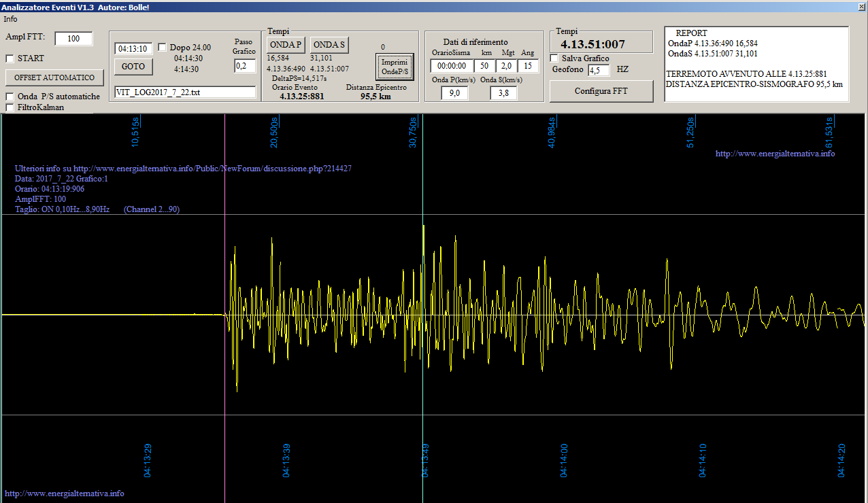
Task: Click the 61,531s top axis label
Action: (x=829, y=132)
